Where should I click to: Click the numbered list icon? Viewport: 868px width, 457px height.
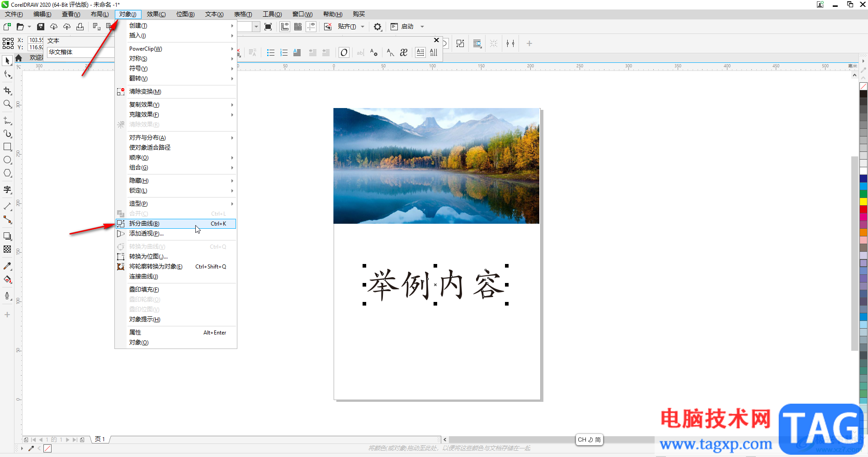[284, 52]
